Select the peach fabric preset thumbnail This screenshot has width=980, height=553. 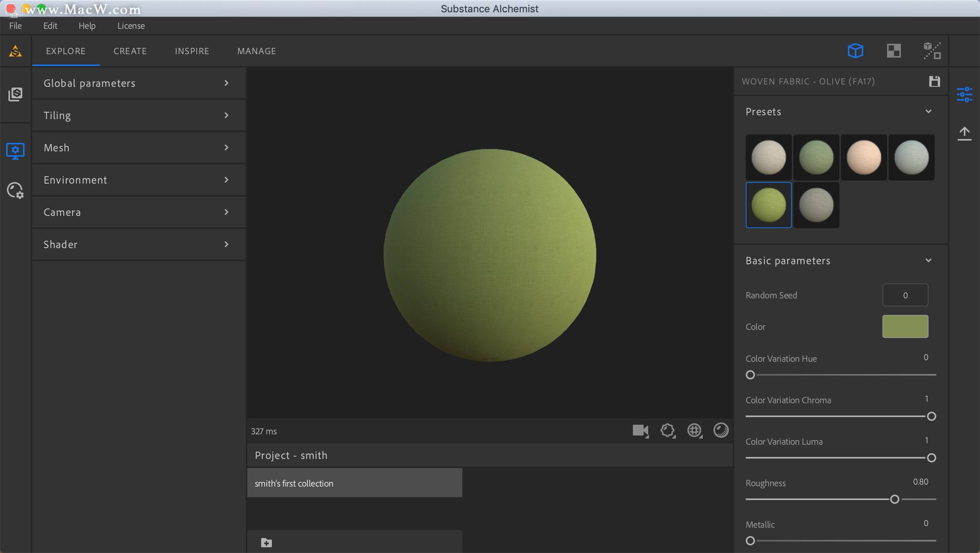pyautogui.click(x=864, y=157)
